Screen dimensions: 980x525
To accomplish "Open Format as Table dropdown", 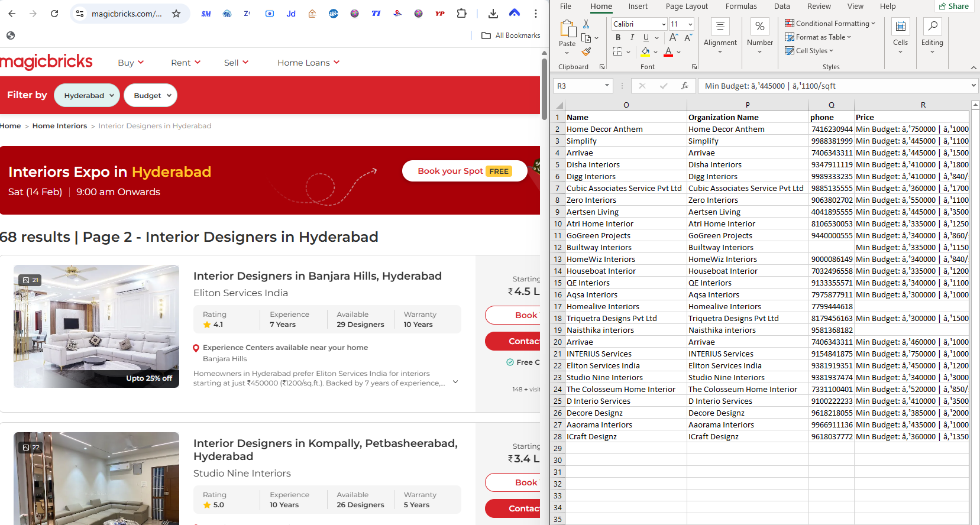I will [x=818, y=37].
